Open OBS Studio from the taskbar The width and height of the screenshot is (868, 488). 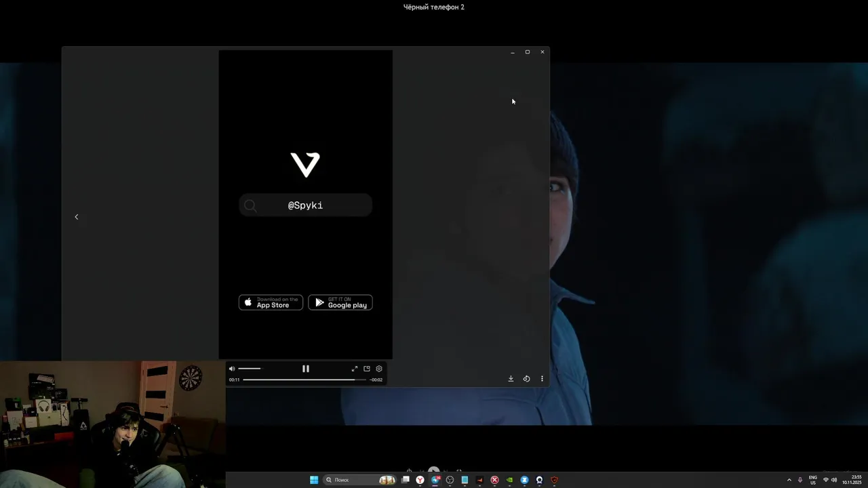(450, 480)
